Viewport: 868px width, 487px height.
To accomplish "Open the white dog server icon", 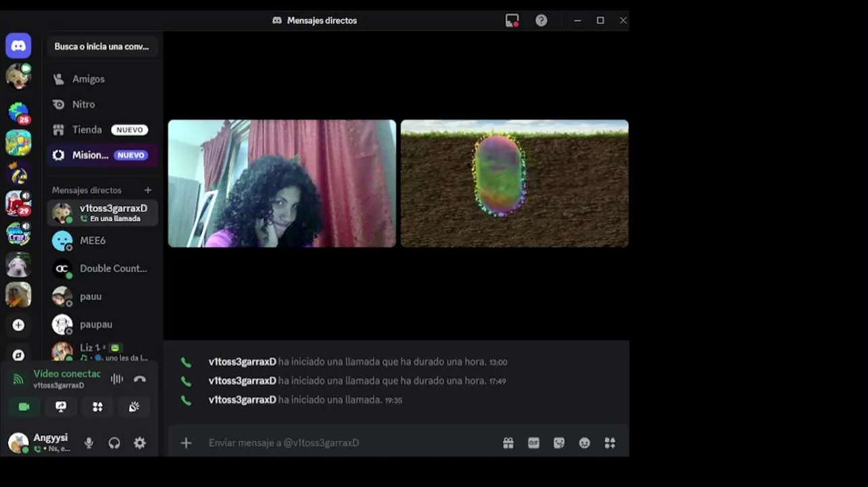I will [x=18, y=264].
